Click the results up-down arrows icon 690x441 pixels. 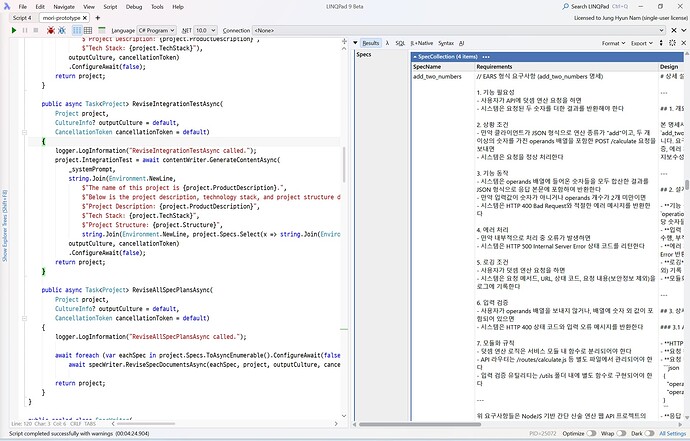[x=661, y=43]
